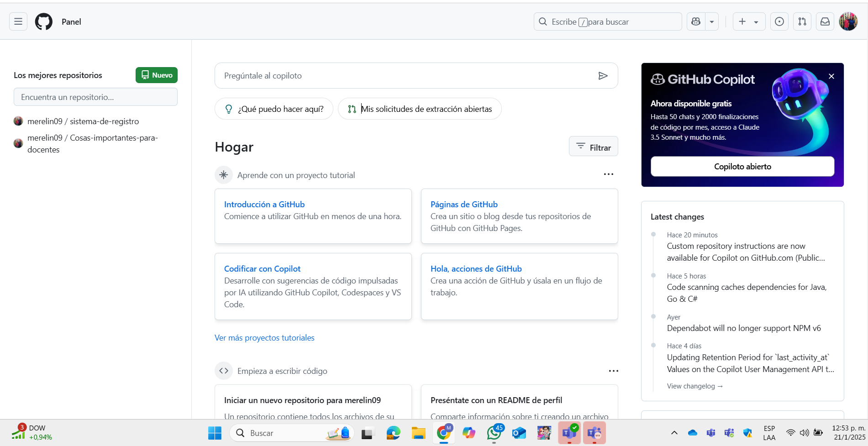Viewport: 868px width, 446px height.
Task: Click 'Ver más proyectos tutoriales' link
Action: coord(264,337)
